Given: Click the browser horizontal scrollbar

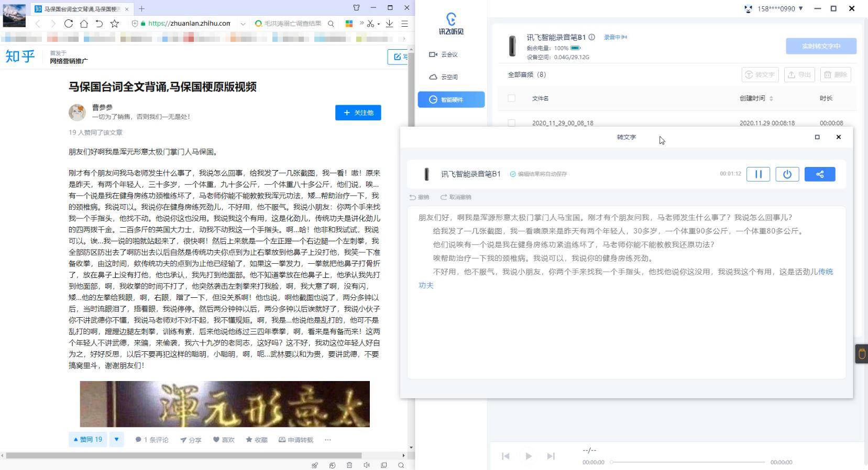Looking at the screenshot, I should (x=183, y=455).
